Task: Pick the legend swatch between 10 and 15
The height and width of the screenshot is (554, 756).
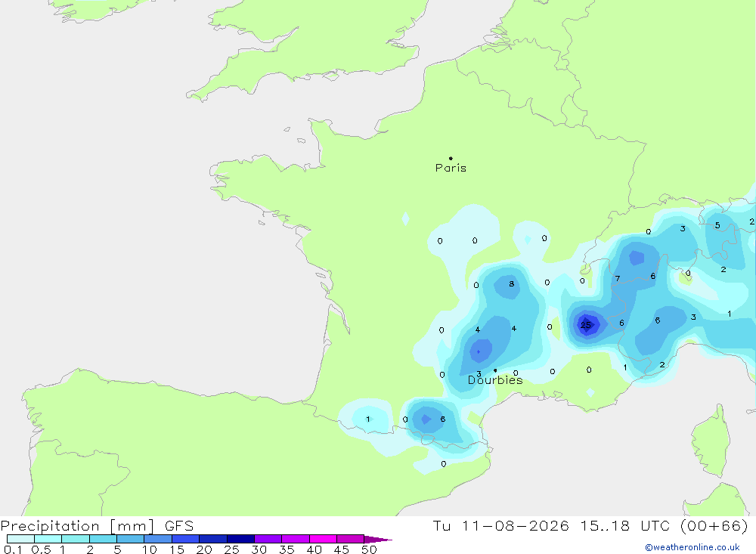Action: [x=158, y=539]
